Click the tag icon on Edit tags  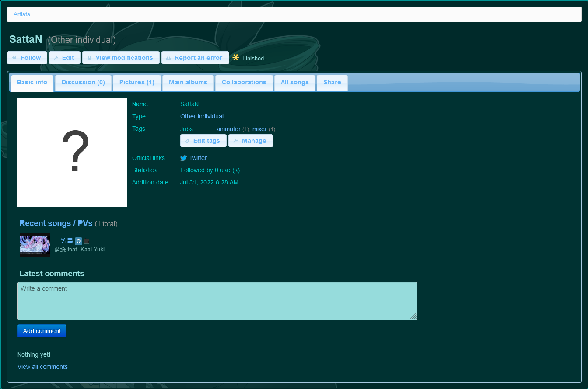(188, 140)
